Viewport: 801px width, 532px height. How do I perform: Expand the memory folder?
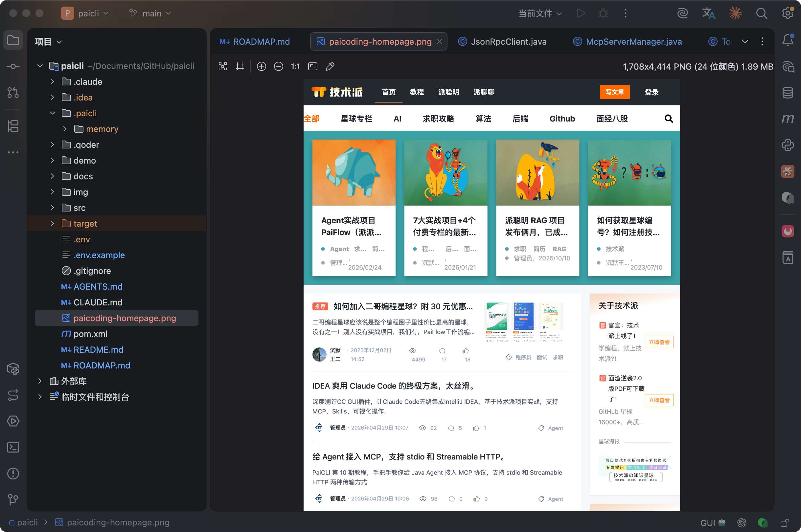pyautogui.click(x=65, y=129)
